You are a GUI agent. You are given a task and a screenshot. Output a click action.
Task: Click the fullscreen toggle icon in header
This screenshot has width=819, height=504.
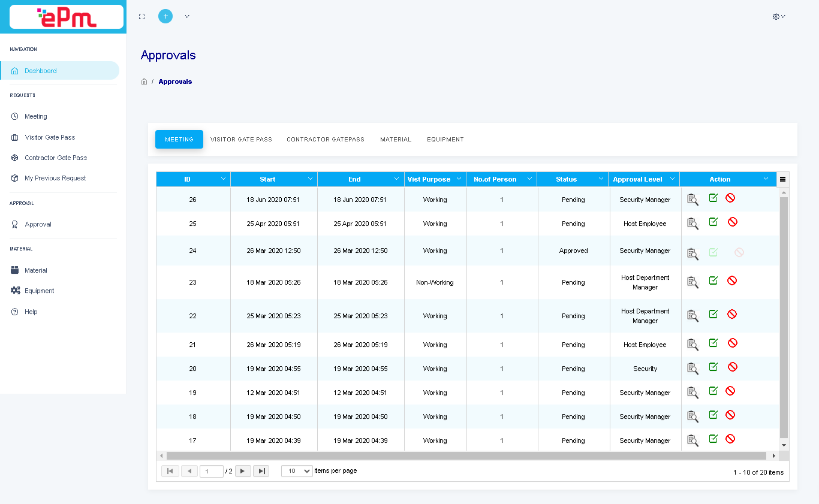(142, 17)
